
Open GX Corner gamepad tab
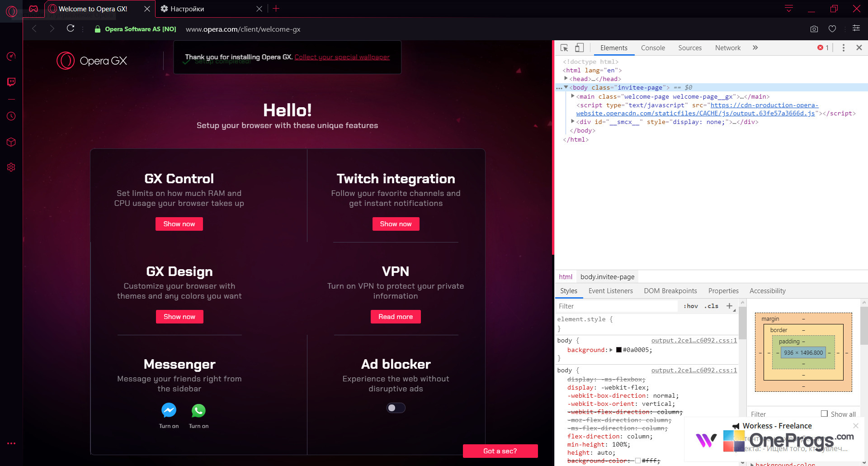tap(33, 9)
